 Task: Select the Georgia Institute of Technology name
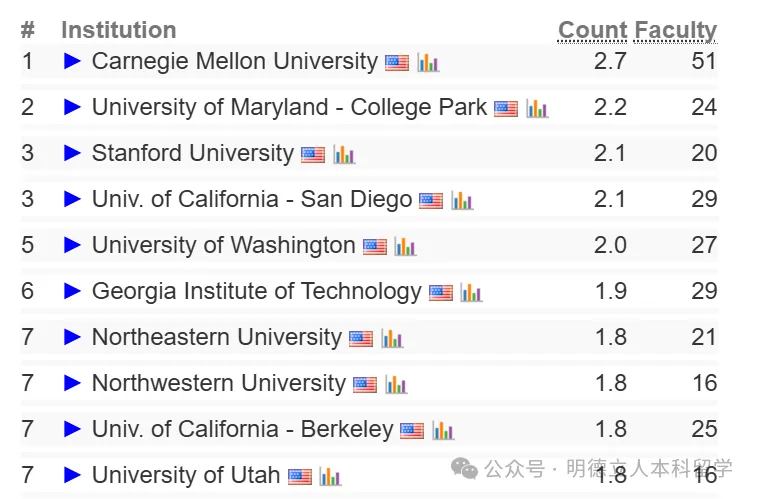257,291
